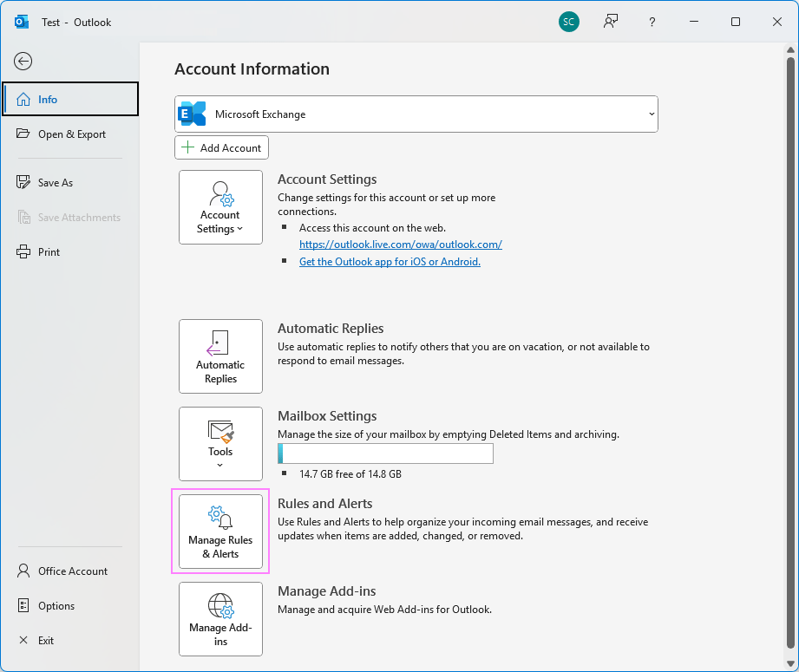799x672 pixels.
Task: Click the '14.7 GB free of 14.8 GB' text
Action: (350, 474)
